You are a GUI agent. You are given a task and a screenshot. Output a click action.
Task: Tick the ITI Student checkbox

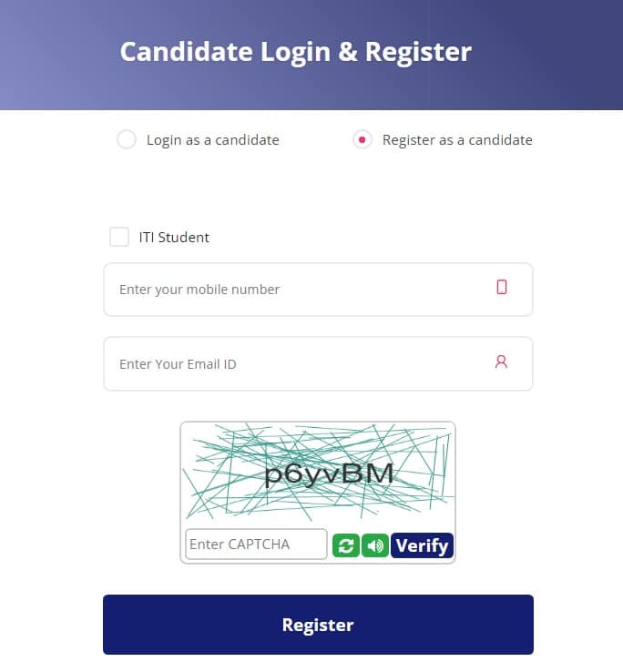(x=119, y=237)
